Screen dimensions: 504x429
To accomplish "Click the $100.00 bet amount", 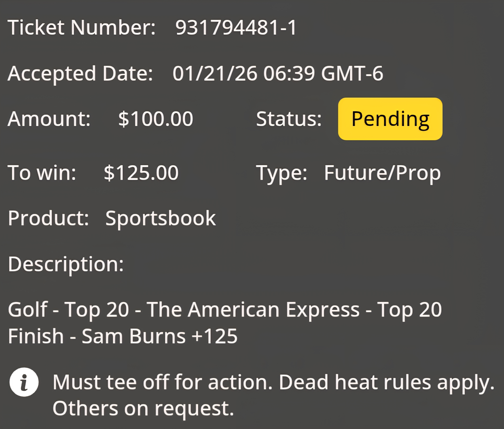I will [155, 119].
